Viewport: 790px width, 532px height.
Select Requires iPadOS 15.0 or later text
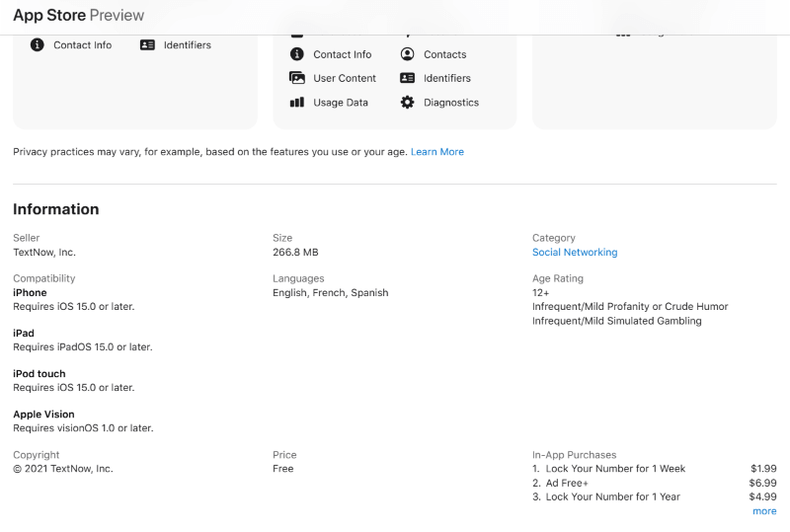pyautogui.click(x=83, y=347)
